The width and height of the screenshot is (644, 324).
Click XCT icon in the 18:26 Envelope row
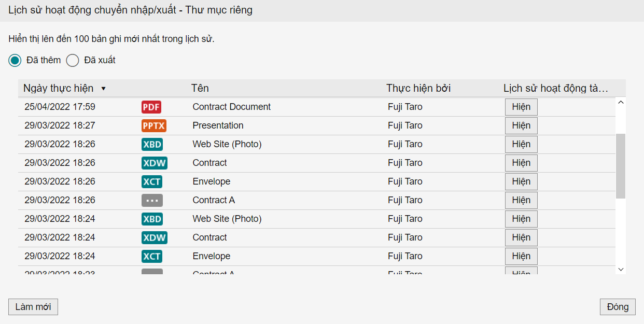coord(151,181)
